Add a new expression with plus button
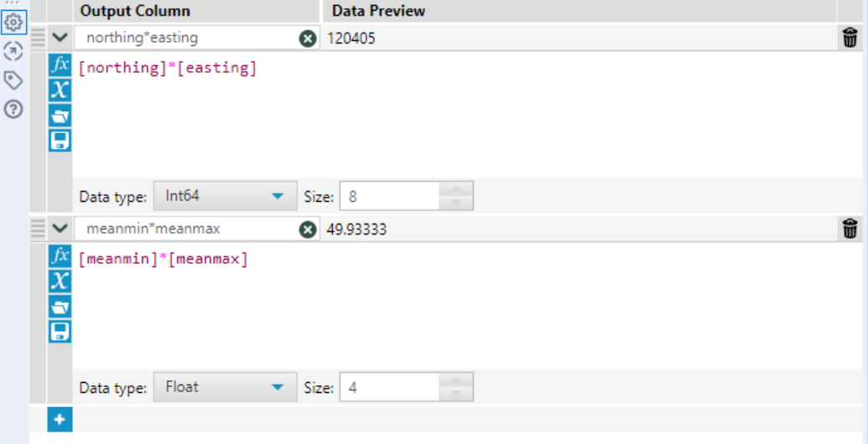The width and height of the screenshot is (868, 444). (60, 419)
